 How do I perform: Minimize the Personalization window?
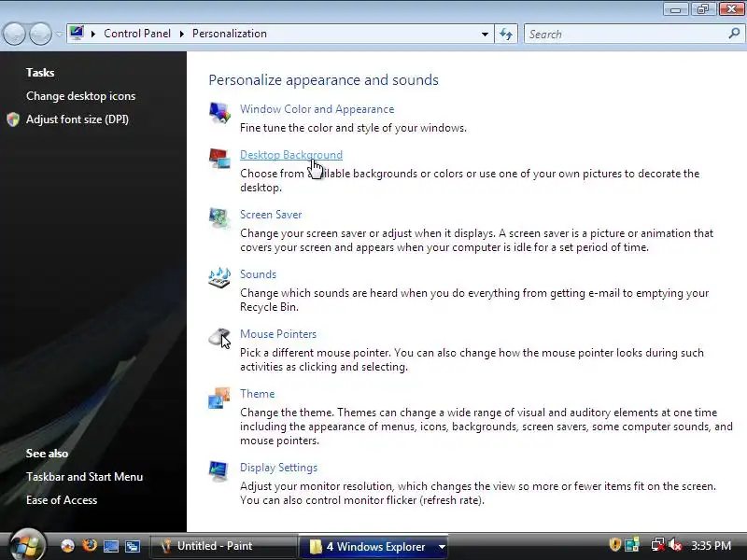676,9
